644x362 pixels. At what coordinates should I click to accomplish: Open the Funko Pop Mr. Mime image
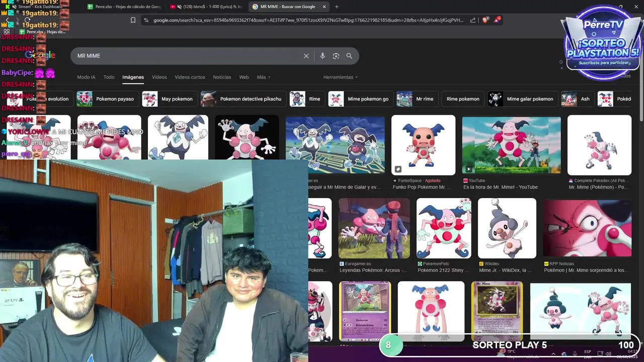tap(423, 145)
